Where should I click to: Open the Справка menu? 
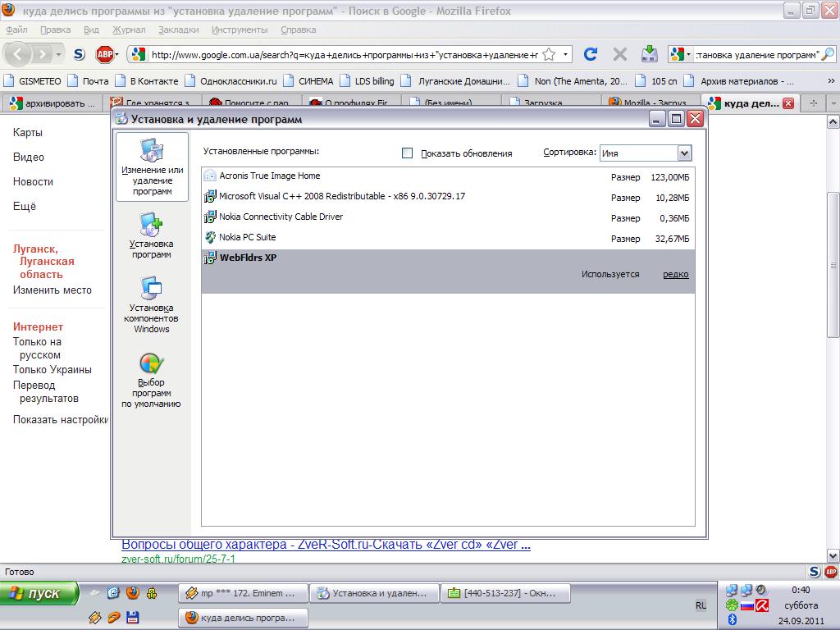pos(298,30)
